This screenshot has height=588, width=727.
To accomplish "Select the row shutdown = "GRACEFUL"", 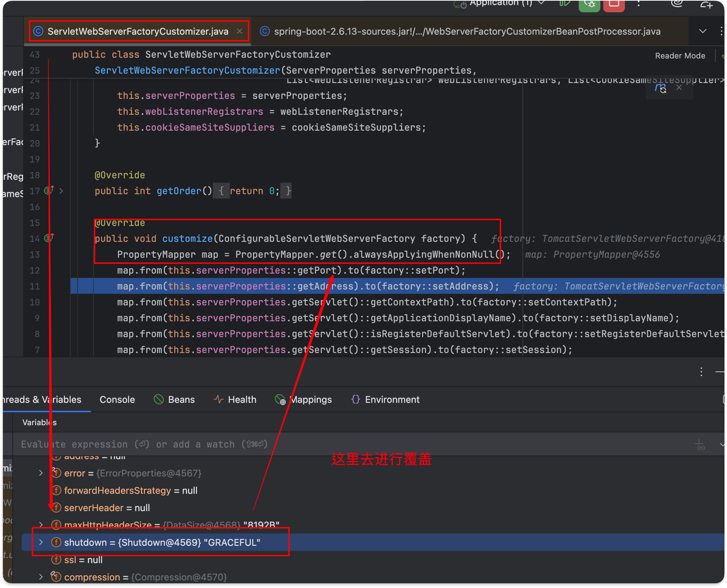I will pos(373,543).
